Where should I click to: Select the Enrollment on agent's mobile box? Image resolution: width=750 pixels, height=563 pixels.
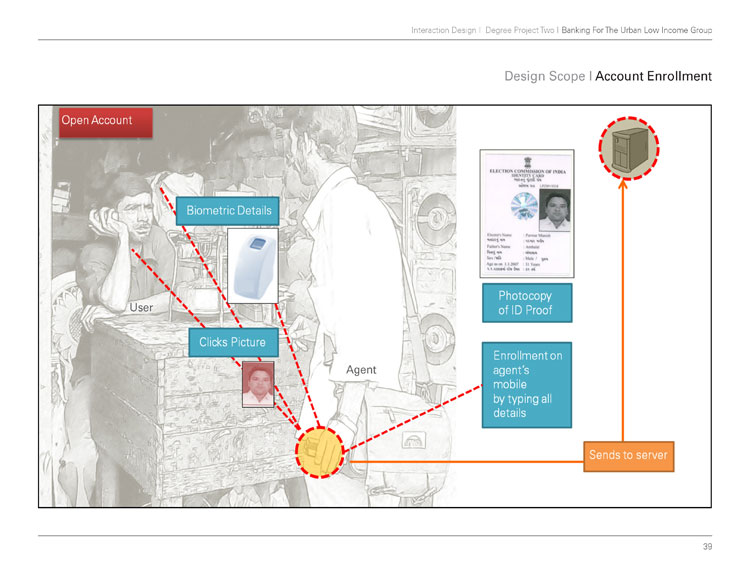pyautogui.click(x=527, y=385)
